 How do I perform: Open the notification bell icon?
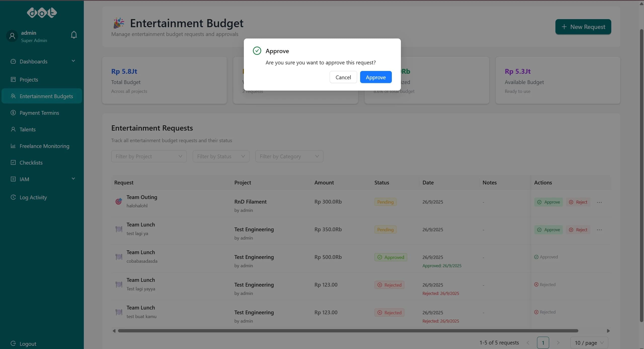[73, 35]
